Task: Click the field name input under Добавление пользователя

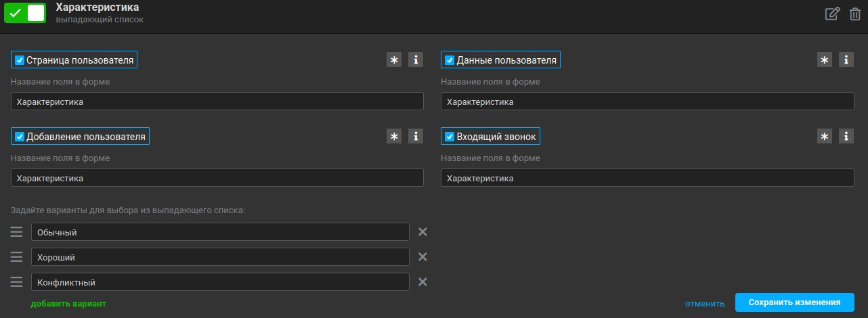Action: 217,178
